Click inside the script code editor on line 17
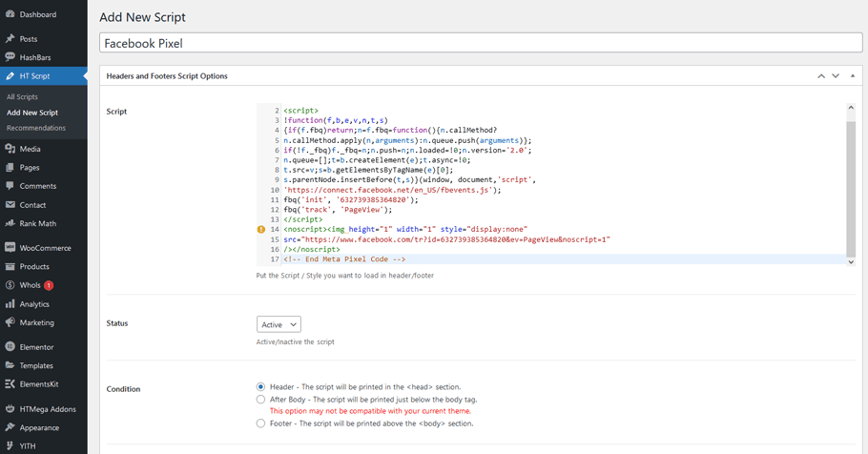 [x=564, y=259]
